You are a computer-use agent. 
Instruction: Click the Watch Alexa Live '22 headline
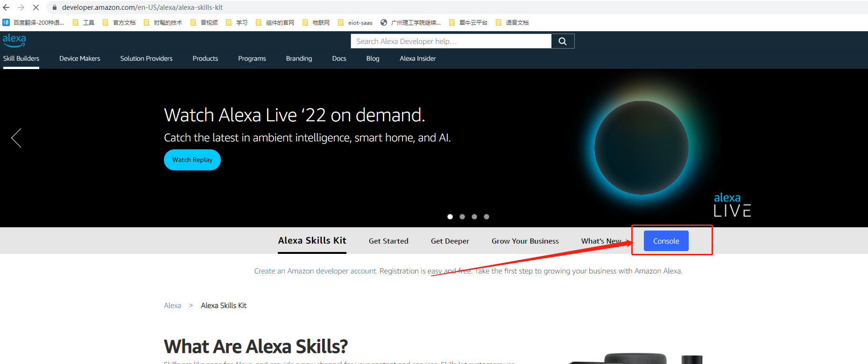point(295,115)
